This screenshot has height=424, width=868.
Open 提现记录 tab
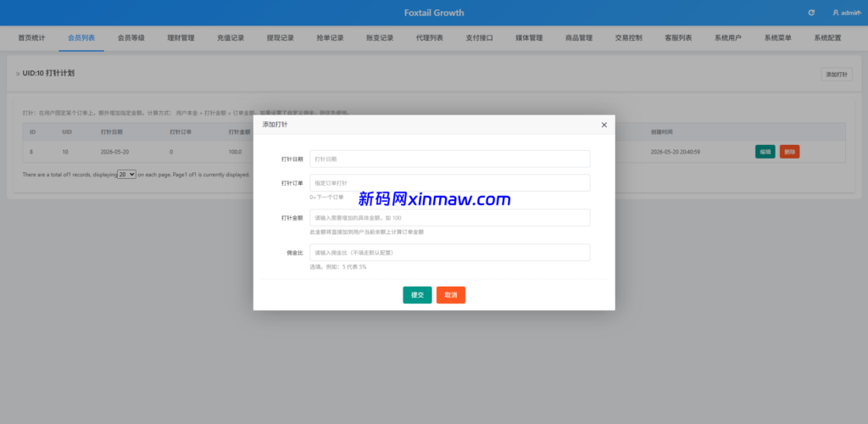click(x=280, y=38)
